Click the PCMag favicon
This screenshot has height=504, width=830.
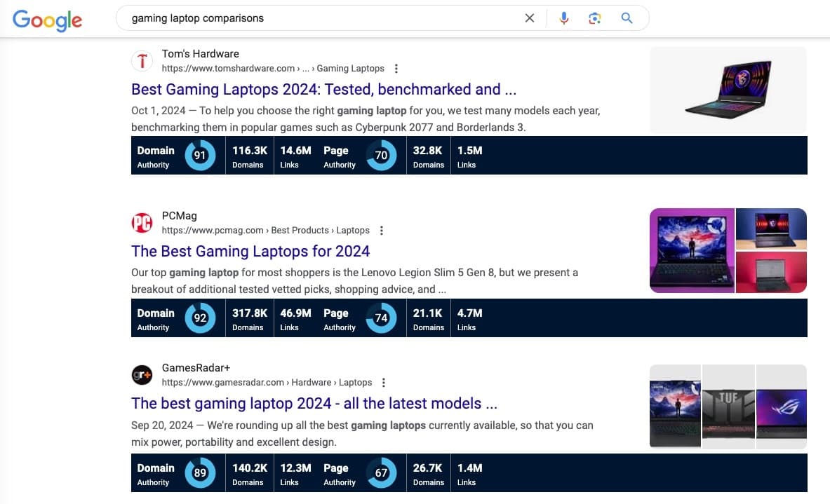142,223
